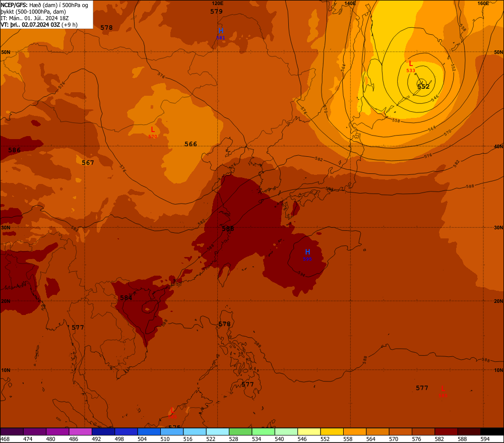
Task: Click the 492 legend label
Action: (x=96, y=439)
